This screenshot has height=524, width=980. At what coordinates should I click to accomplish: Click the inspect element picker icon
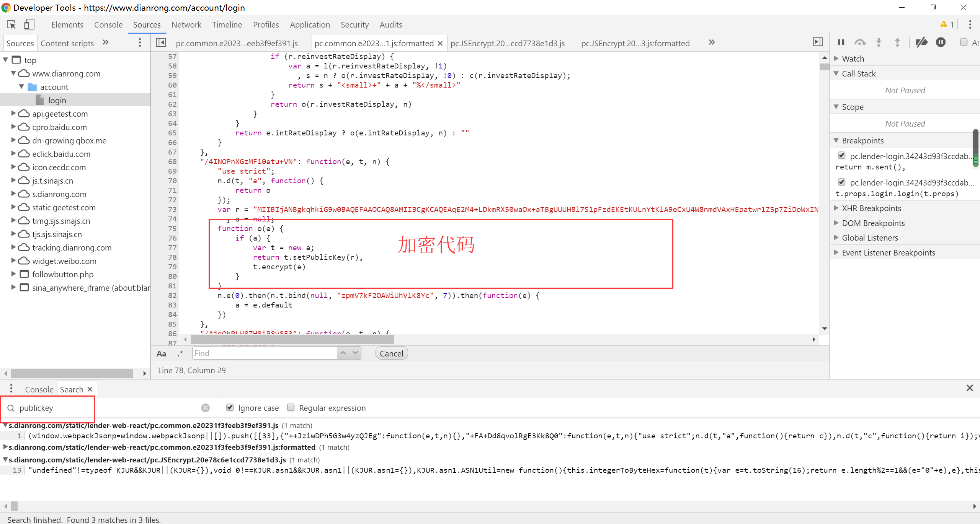click(x=11, y=25)
